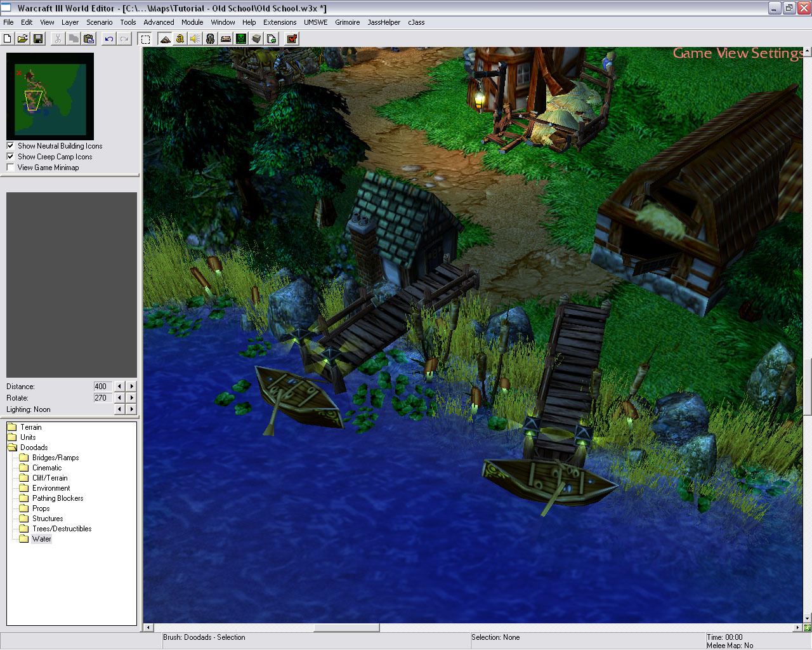Screen dimensions: 812x650
Task: Open the Sound Editor speaker icon
Action: coord(195,39)
